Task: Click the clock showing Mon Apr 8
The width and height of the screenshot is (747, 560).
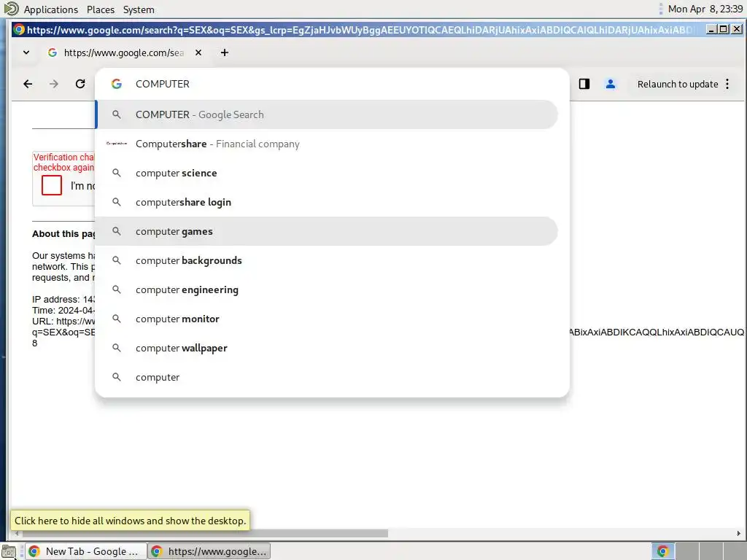Action: (x=705, y=9)
